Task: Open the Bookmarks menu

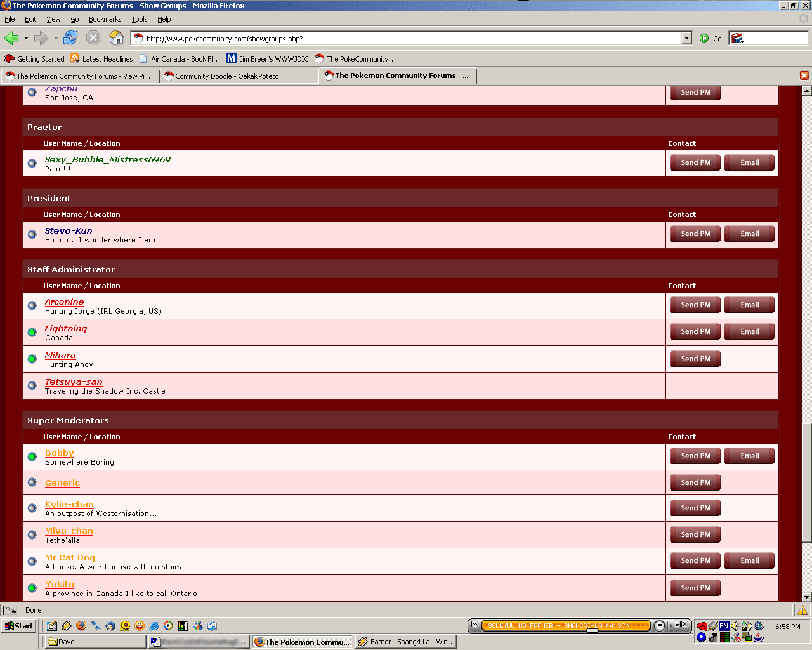Action: [x=105, y=19]
